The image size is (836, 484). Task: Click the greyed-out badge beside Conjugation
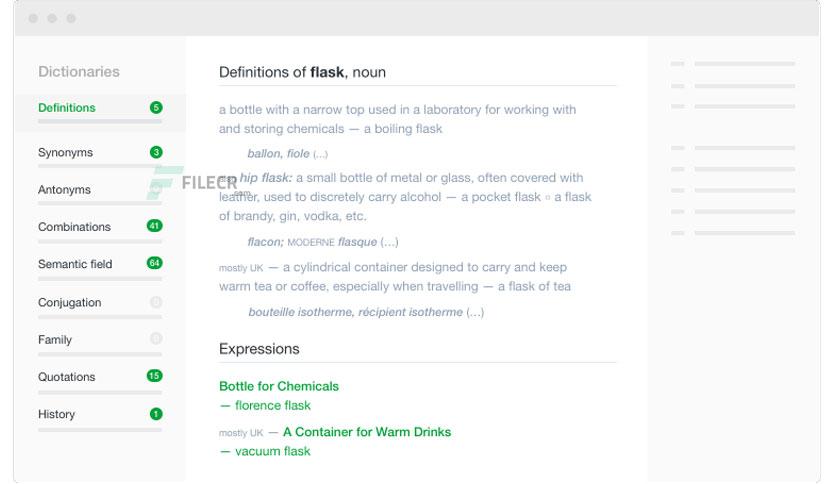156,302
